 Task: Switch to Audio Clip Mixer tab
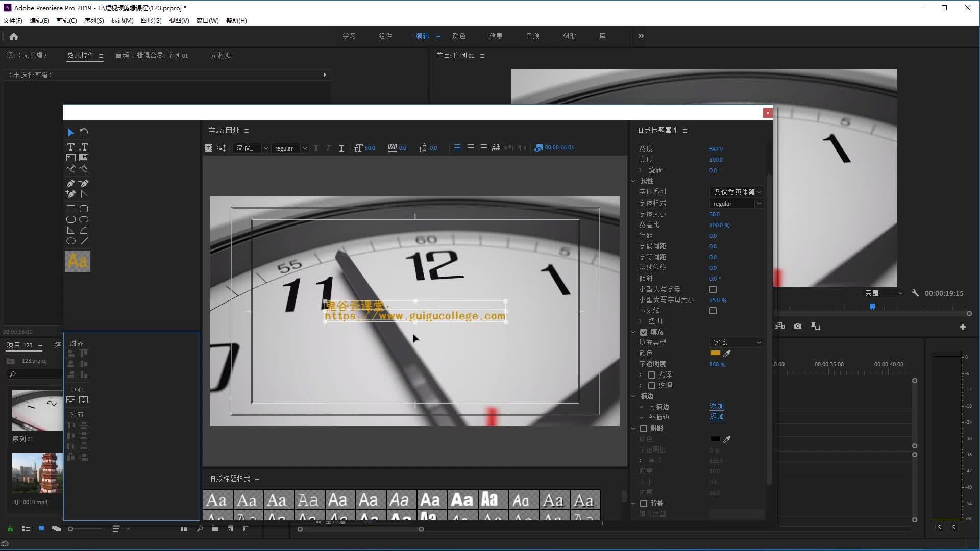pyautogui.click(x=152, y=56)
